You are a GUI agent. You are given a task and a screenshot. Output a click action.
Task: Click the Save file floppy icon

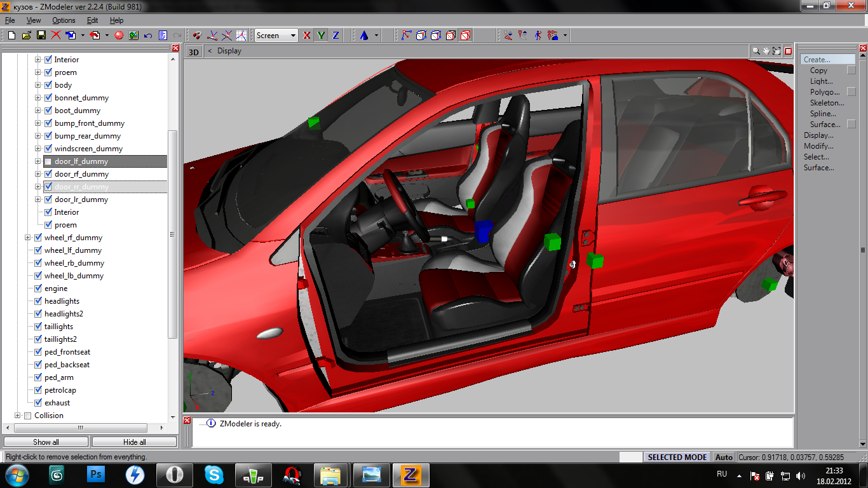click(41, 36)
